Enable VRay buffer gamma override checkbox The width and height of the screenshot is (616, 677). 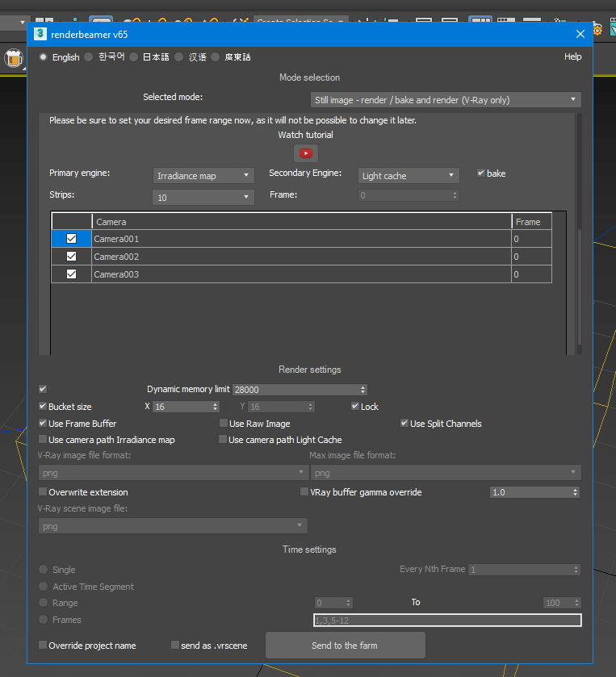pos(304,491)
